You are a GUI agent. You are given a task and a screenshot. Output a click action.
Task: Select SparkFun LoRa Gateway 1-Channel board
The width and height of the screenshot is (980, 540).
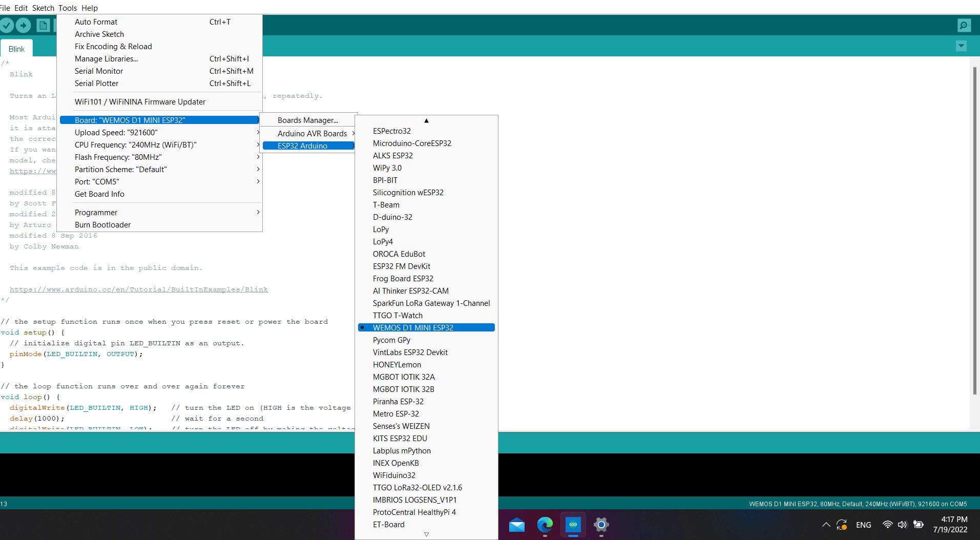(426, 303)
